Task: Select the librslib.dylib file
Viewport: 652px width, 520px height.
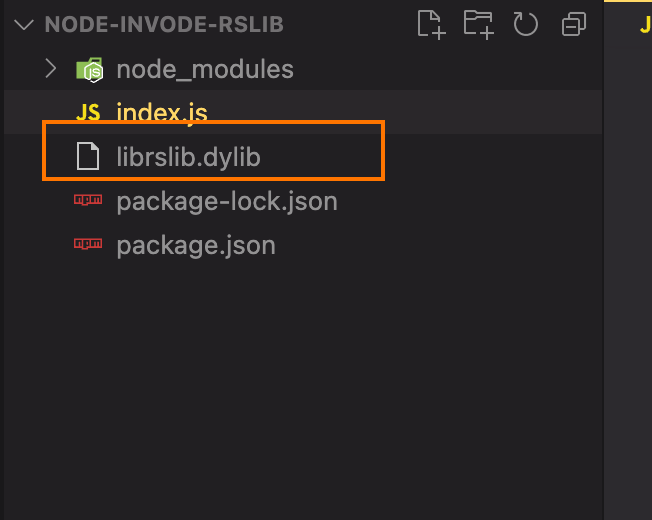Action: click(188, 157)
